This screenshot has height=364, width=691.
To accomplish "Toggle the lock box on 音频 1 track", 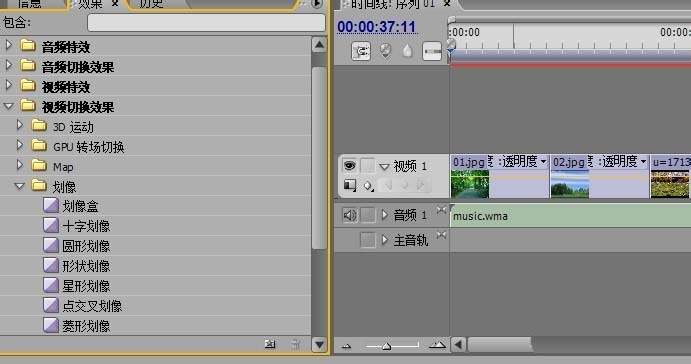I will tap(368, 215).
